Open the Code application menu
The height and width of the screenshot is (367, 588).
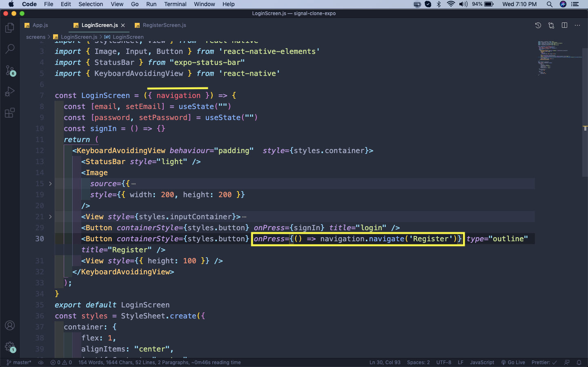coord(29,4)
